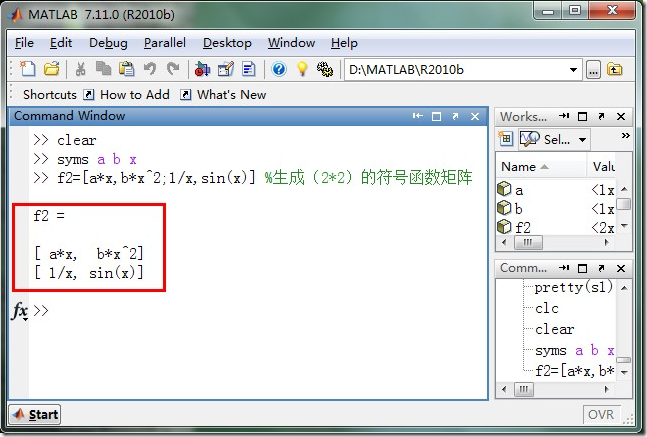
Task: Open the Help menu
Action: coord(344,43)
